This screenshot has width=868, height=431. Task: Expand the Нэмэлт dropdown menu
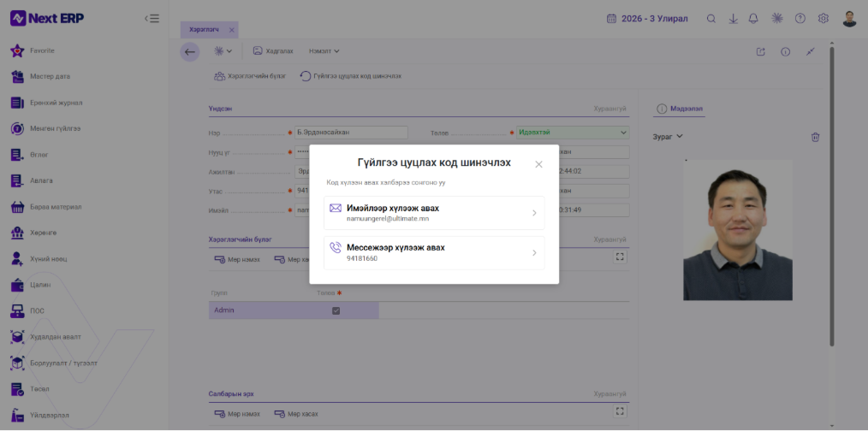pos(324,51)
